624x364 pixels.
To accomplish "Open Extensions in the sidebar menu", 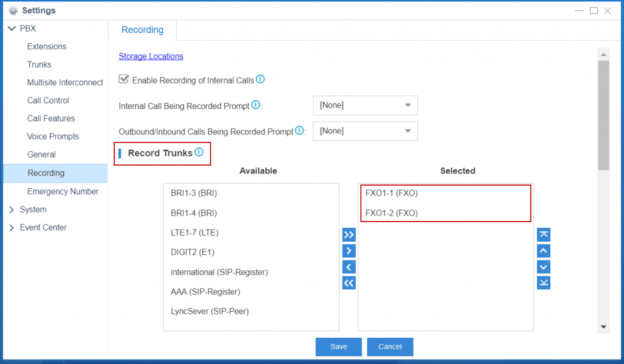I will (47, 46).
